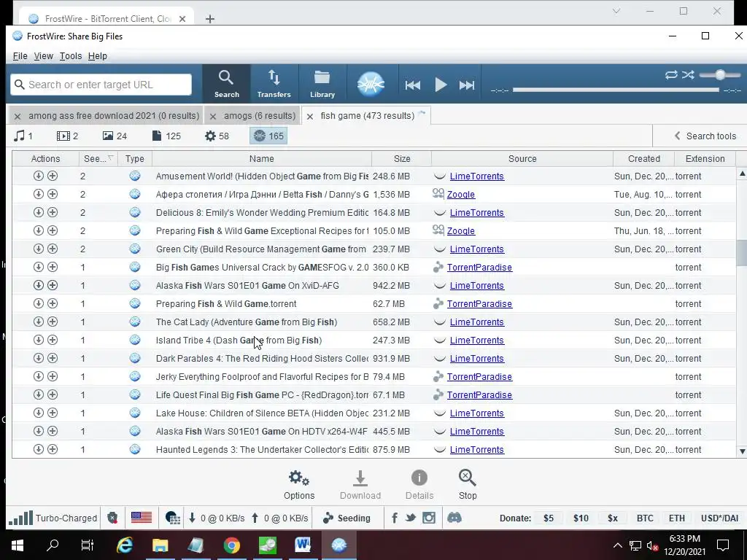Viewport: 747px width, 560px height.
Task: Sort results by Source column
Action: coord(522,158)
